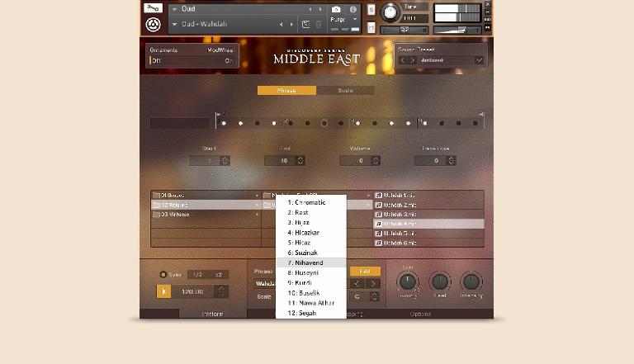Choose 2: Rast from the scale menu
Viewport: 634px width, 364px height.
(311, 213)
